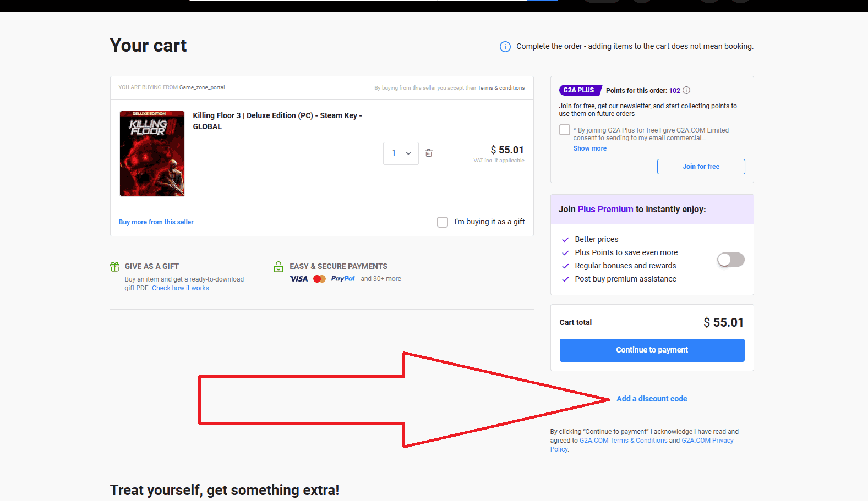868x501 pixels.
Task: Enable the Plus Premium toggle switch
Action: coord(730,260)
